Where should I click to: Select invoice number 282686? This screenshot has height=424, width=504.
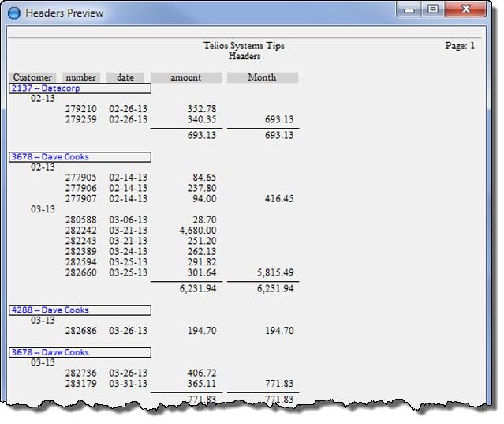(x=80, y=331)
